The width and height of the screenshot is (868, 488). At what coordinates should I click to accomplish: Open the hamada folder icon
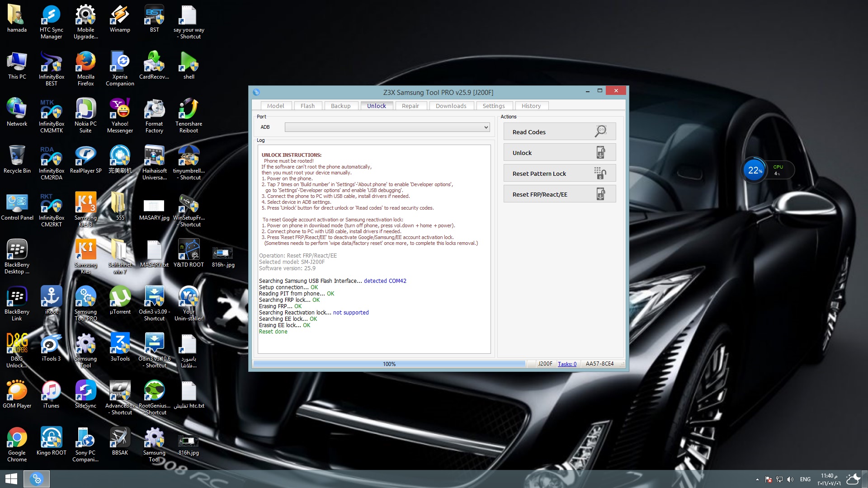(x=17, y=19)
